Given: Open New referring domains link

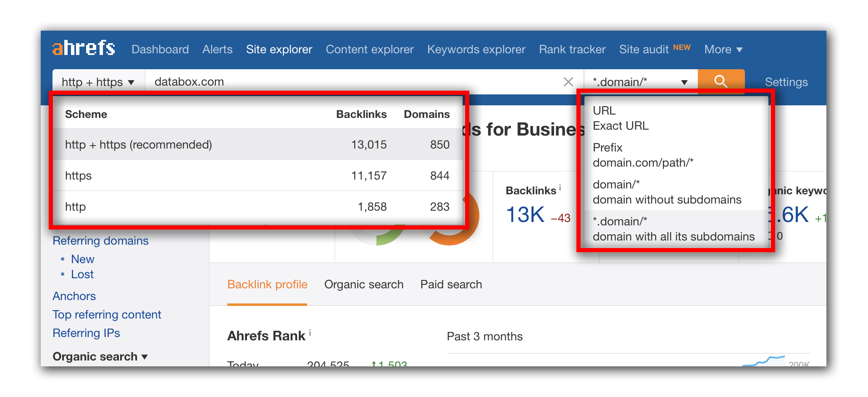Looking at the screenshot, I should pos(82,259).
